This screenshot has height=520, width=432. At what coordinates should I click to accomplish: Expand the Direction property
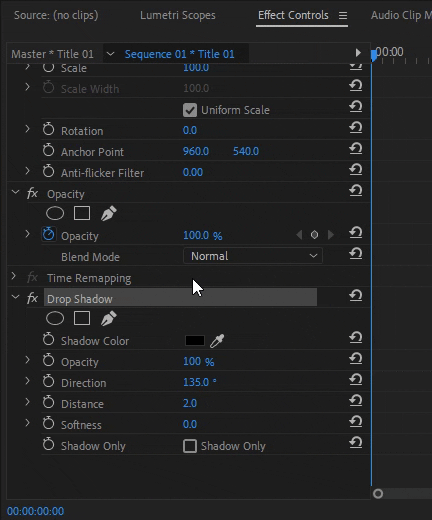click(28, 381)
